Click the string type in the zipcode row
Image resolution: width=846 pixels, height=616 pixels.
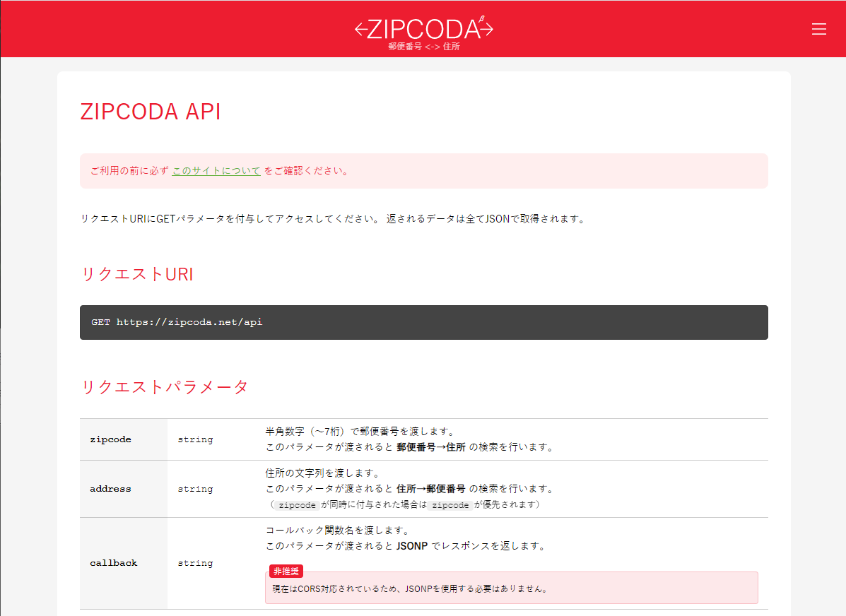[195, 439]
